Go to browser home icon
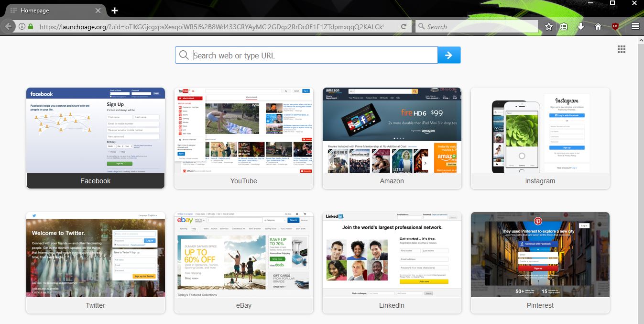This screenshot has height=324, width=644. coord(598,27)
